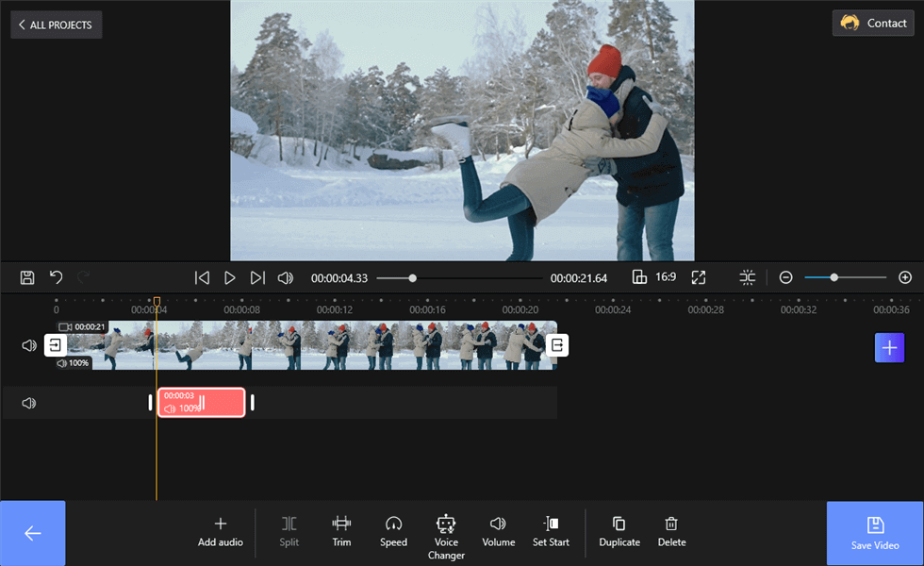Play the video preview
The width and height of the screenshot is (924, 566).
point(230,277)
